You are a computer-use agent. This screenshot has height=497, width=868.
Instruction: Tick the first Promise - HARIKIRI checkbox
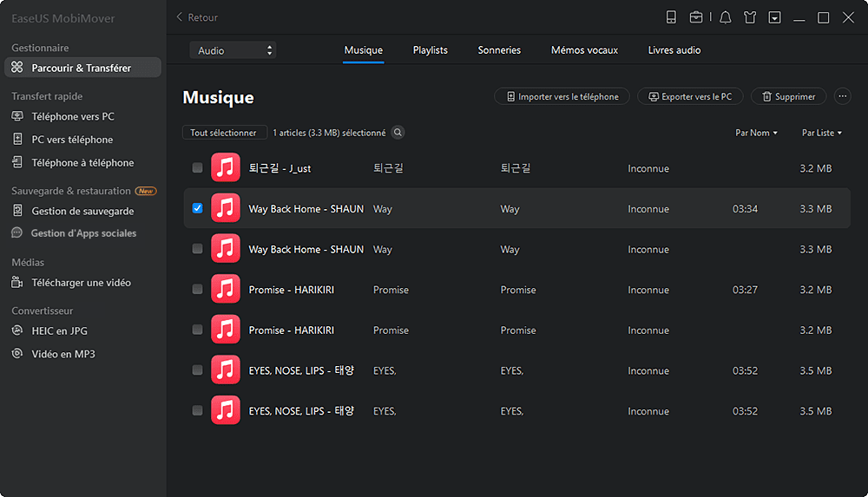[x=197, y=290]
